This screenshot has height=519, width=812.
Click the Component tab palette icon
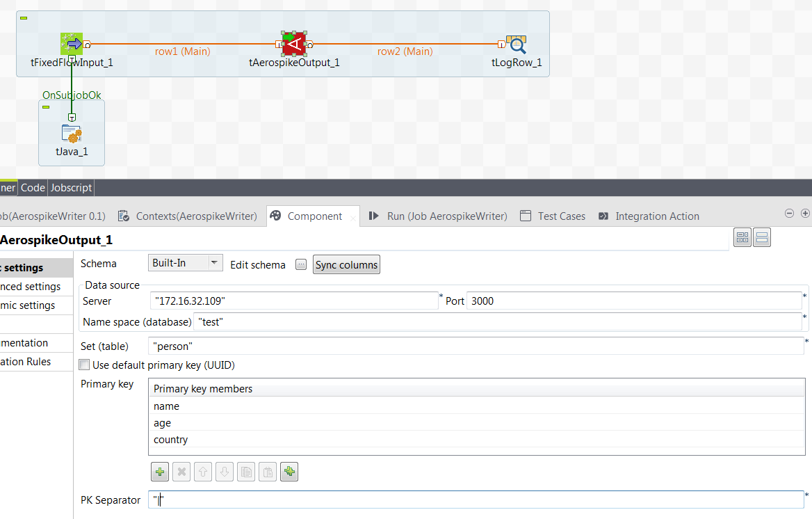click(x=275, y=215)
